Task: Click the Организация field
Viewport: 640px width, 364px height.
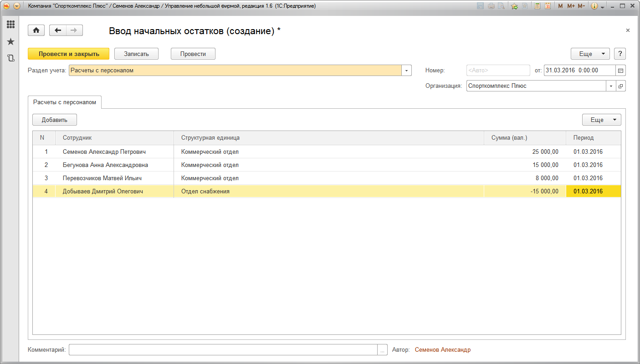Action: click(x=536, y=86)
